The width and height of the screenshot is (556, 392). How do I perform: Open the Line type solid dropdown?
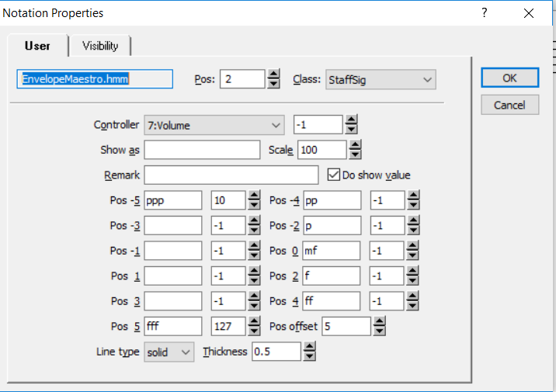click(x=169, y=352)
